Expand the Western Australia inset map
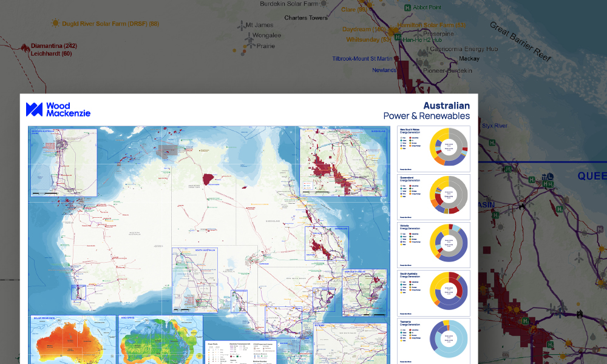 click(63, 161)
